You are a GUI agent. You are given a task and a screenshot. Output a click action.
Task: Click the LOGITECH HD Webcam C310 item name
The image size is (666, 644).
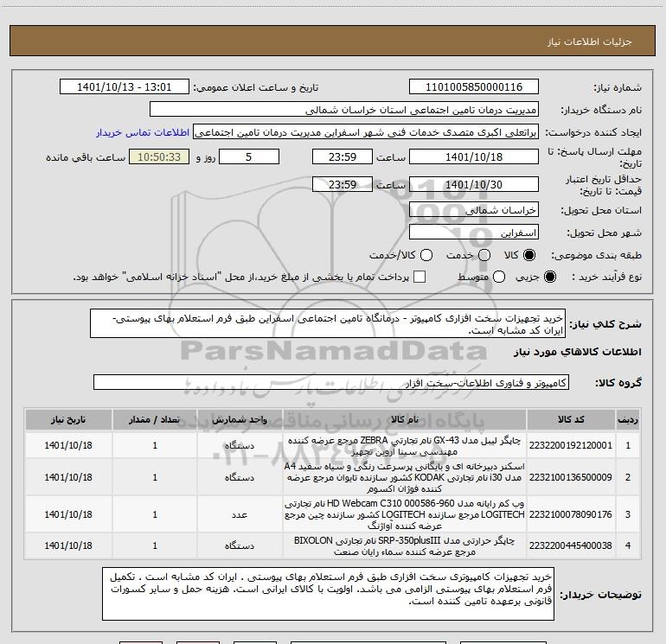405,514
